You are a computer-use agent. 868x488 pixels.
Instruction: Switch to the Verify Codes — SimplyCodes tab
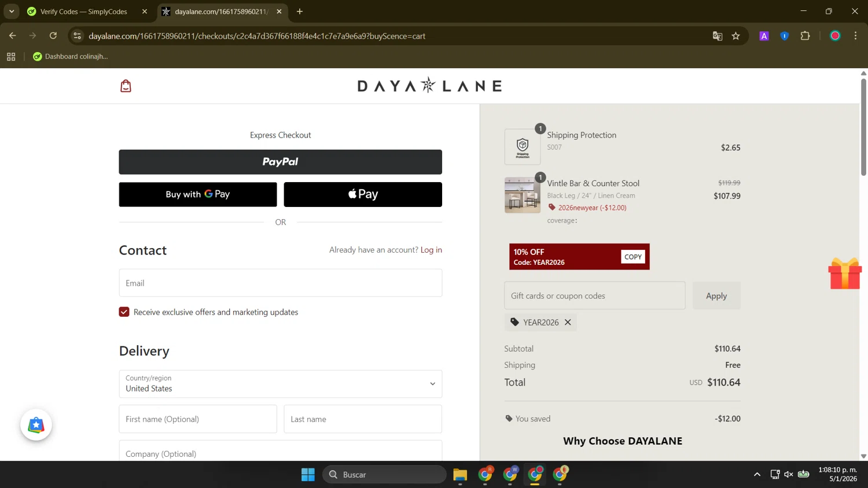coord(84,12)
